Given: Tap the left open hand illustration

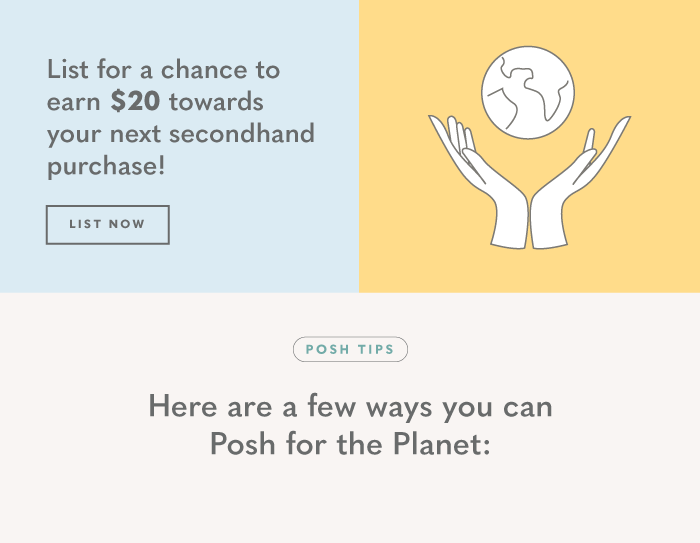Looking at the screenshot, I should (x=479, y=182).
